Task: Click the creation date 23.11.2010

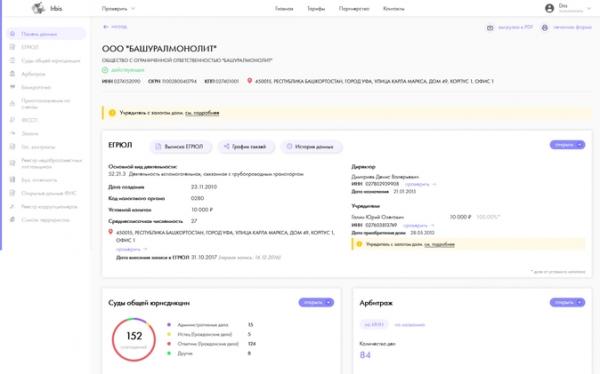Action: [204, 187]
